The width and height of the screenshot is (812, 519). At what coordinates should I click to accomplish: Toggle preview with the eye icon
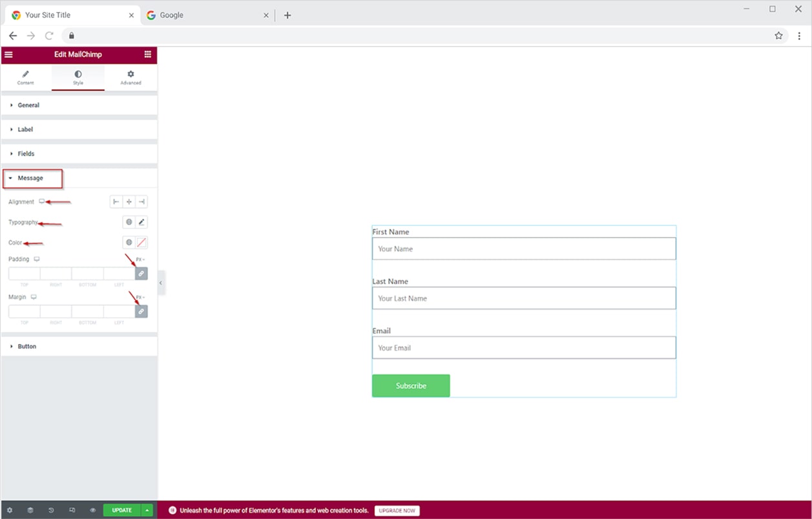[x=92, y=510]
